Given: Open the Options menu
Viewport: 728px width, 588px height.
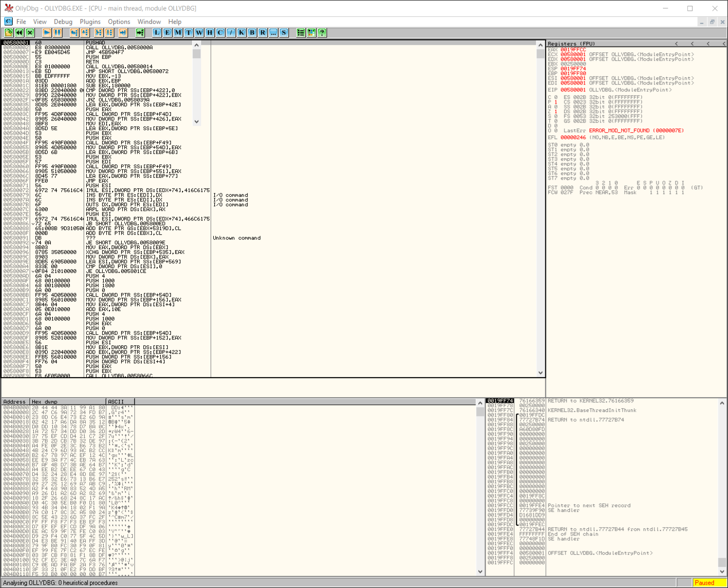Looking at the screenshot, I should tap(119, 22).
